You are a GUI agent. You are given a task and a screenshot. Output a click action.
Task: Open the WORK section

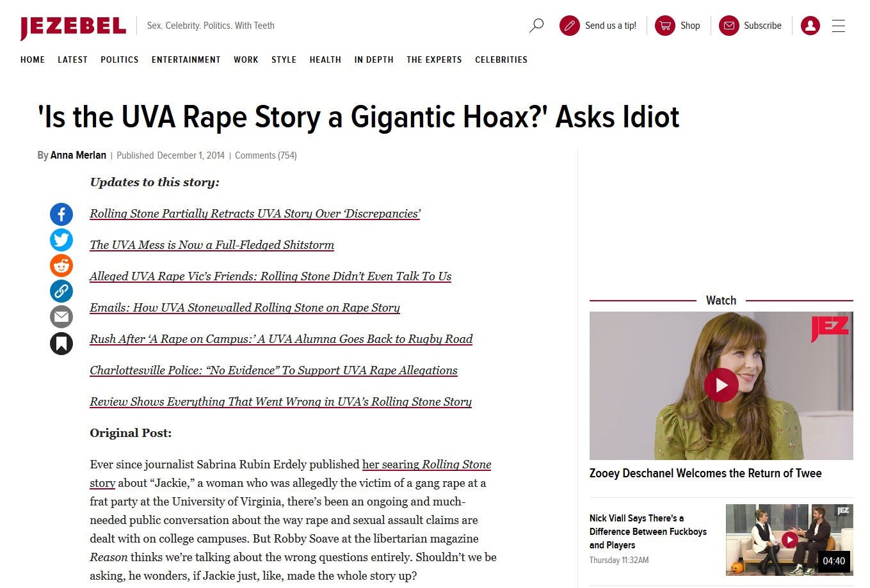(246, 60)
